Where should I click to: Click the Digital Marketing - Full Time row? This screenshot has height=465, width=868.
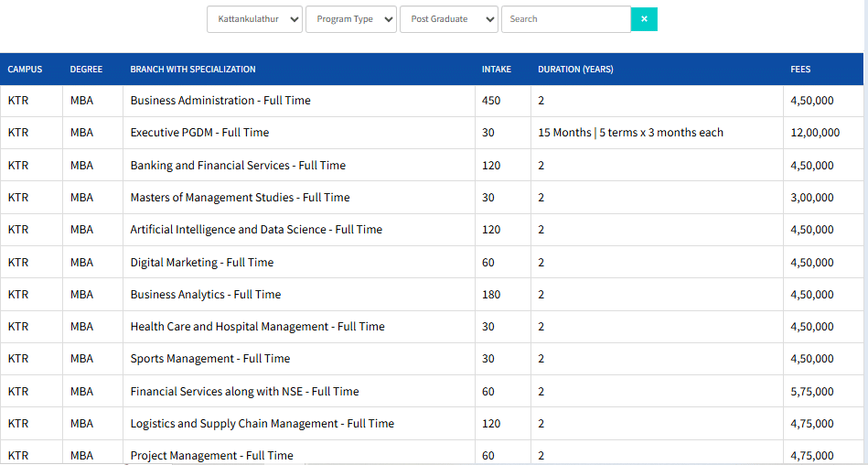click(x=202, y=263)
